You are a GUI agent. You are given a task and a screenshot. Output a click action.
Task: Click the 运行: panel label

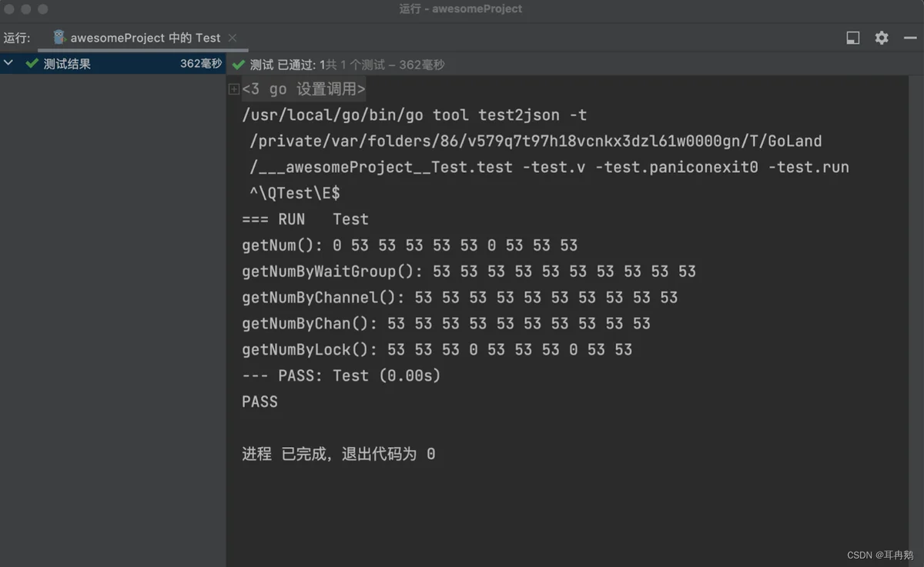(x=17, y=38)
